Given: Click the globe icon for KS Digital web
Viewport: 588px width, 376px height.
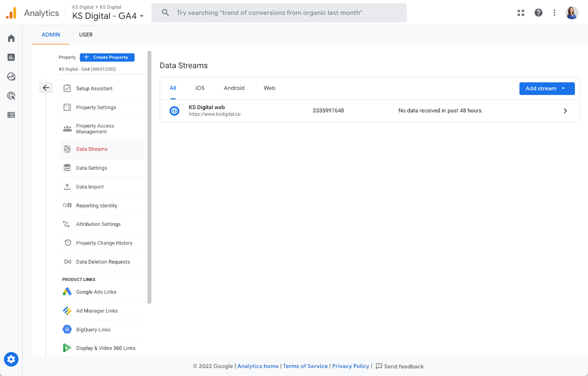Looking at the screenshot, I should pyautogui.click(x=175, y=111).
